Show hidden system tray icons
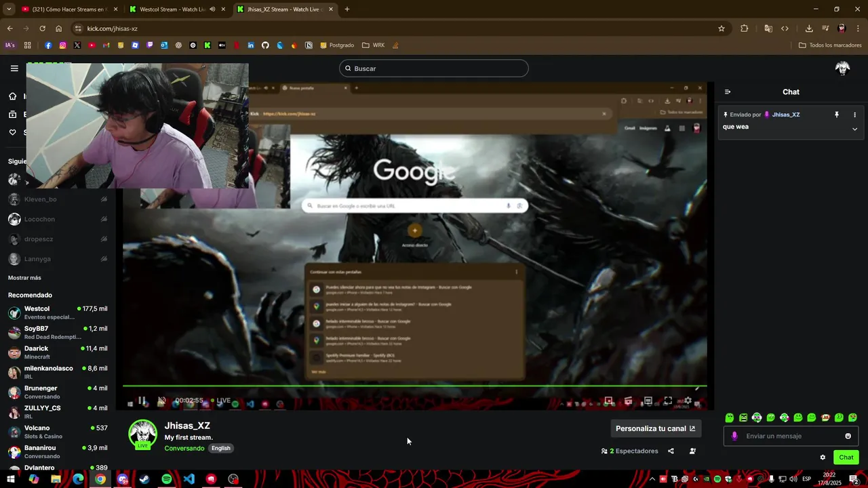 [652, 479]
